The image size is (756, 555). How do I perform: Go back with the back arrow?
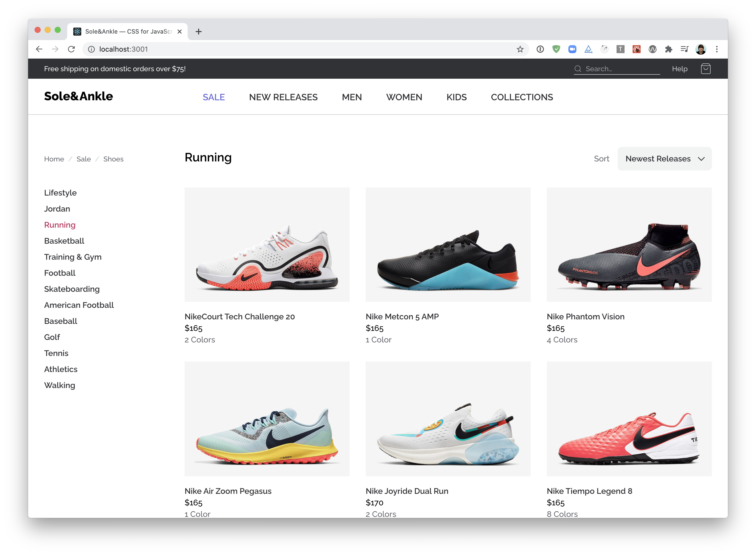[39, 49]
